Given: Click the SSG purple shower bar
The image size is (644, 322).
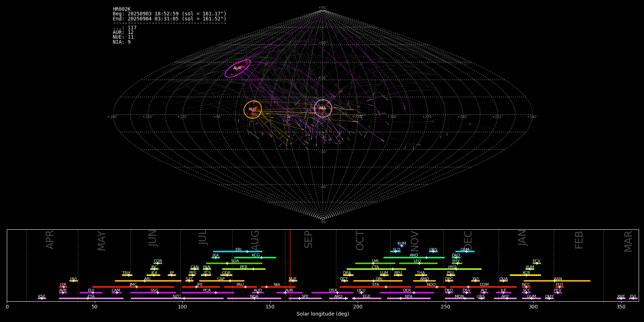Looking at the screenshot, I should (153, 293).
